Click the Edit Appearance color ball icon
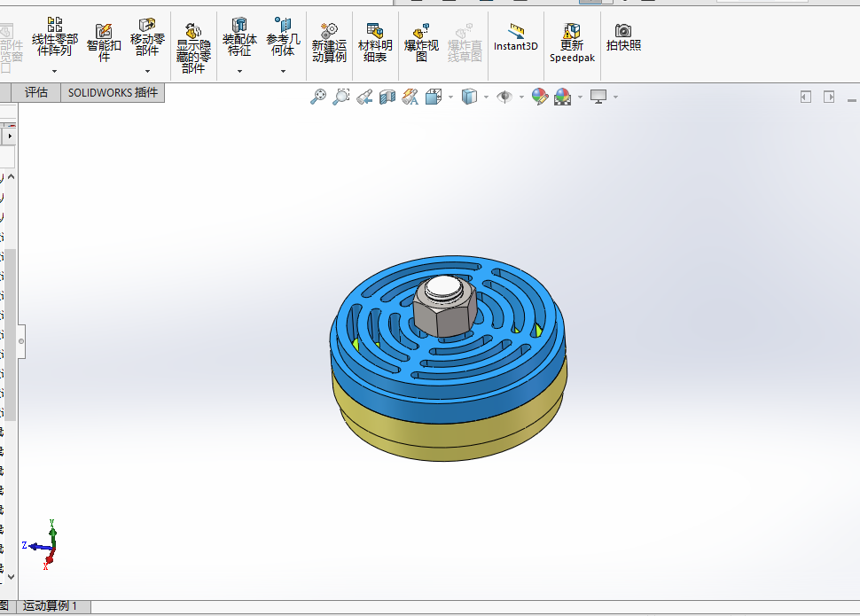Image resolution: width=860 pixels, height=616 pixels. pos(540,97)
